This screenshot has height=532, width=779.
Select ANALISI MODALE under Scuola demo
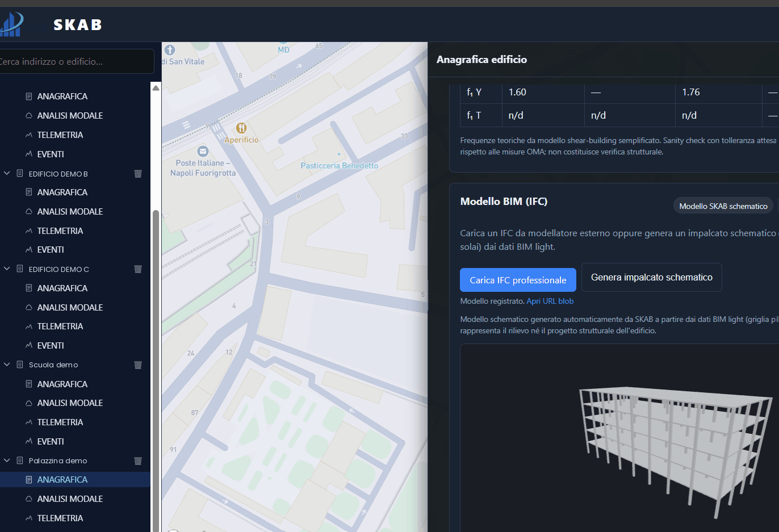[x=70, y=403]
